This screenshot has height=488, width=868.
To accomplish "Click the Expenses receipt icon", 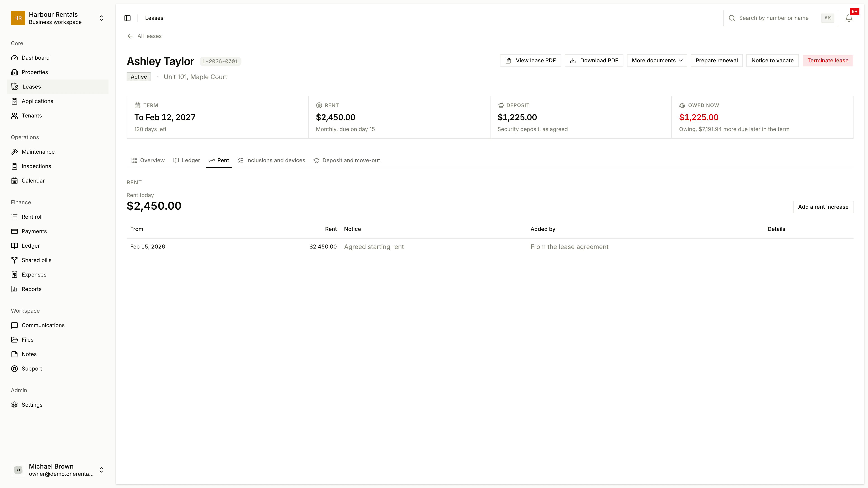I will (x=14, y=275).
